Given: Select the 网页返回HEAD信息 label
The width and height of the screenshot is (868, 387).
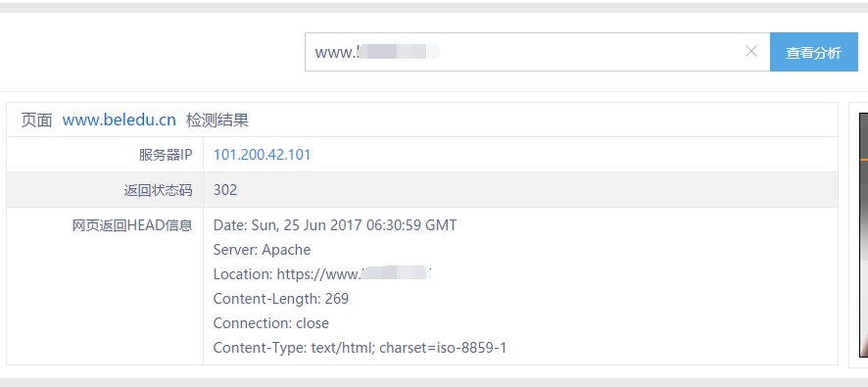Looking at the screenshot, I should pyautogui.click(x=132, y=225).
